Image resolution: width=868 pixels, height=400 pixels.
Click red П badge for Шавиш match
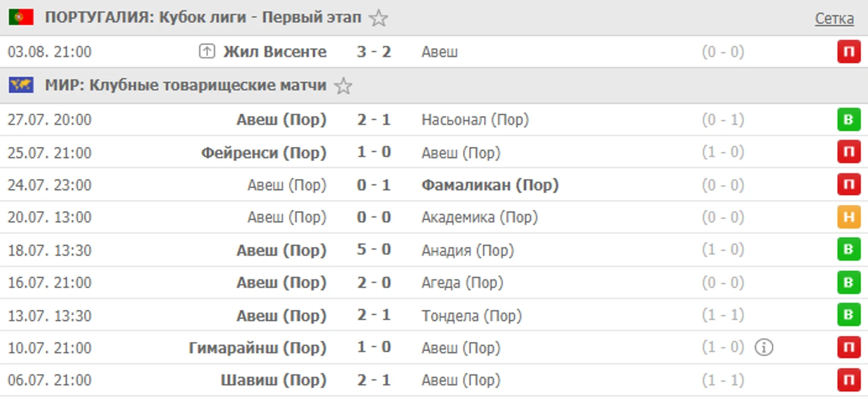(x=849, y=380)
